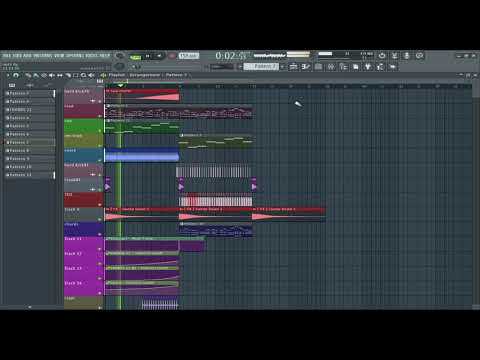Image resolution: width=480 pixels, height=360 pixels.
Task: Click the Playlist waveform icon beside breadcrumb
Action: click(x=103, y=75)
